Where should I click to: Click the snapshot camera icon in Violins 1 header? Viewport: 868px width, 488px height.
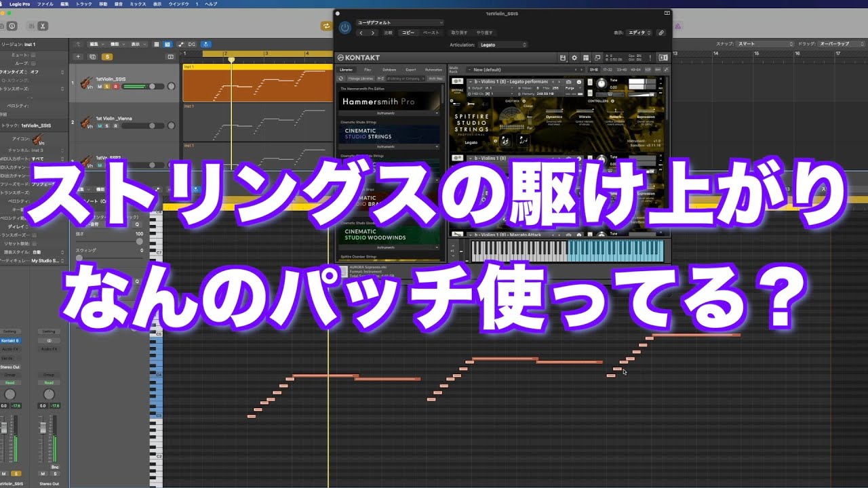pyautogui.click(x=568, y=81)
